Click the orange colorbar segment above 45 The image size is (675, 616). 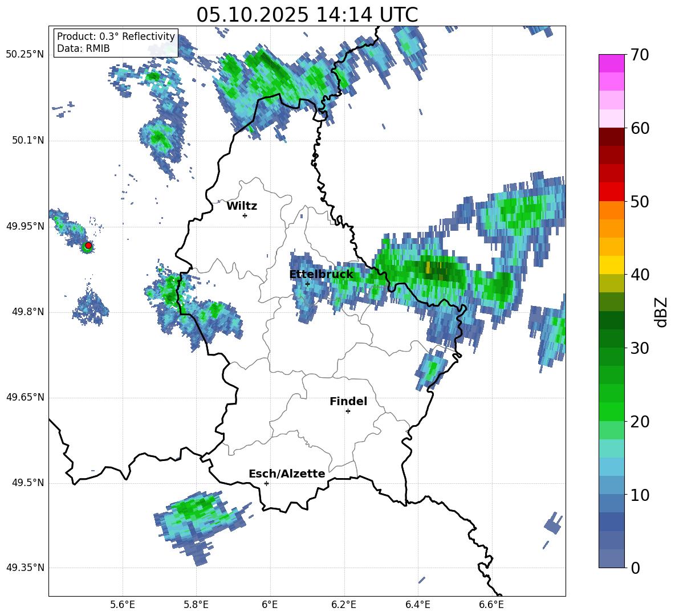click(x=611, y=229)
